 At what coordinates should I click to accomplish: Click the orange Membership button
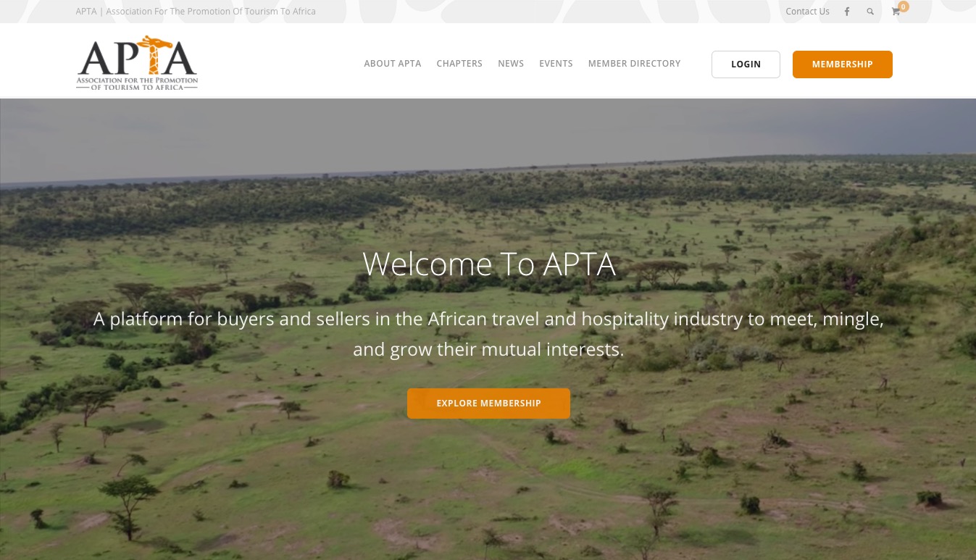842,64
